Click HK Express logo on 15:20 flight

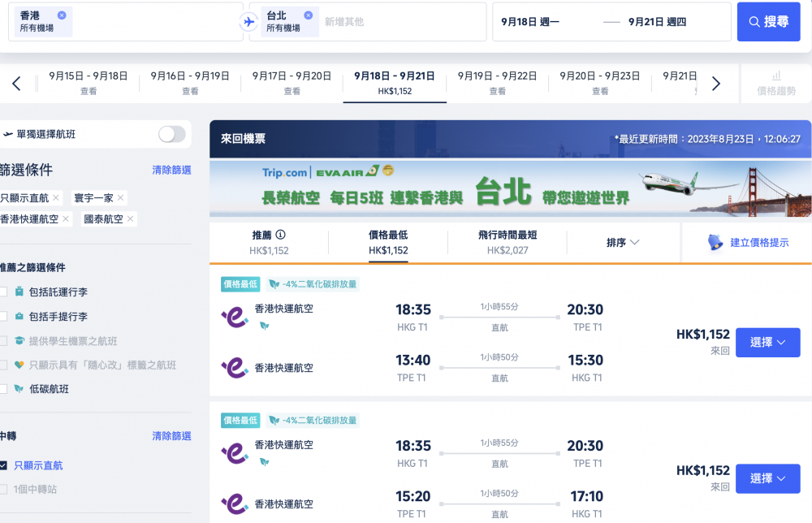tap(235, 504)
